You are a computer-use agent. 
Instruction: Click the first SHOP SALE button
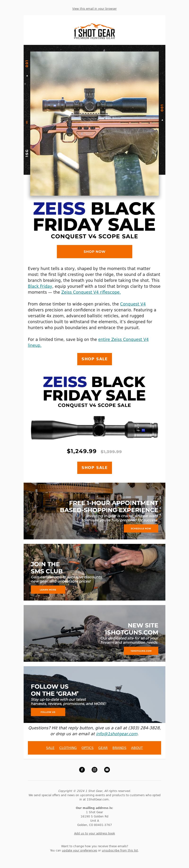(x=95, y=359)
